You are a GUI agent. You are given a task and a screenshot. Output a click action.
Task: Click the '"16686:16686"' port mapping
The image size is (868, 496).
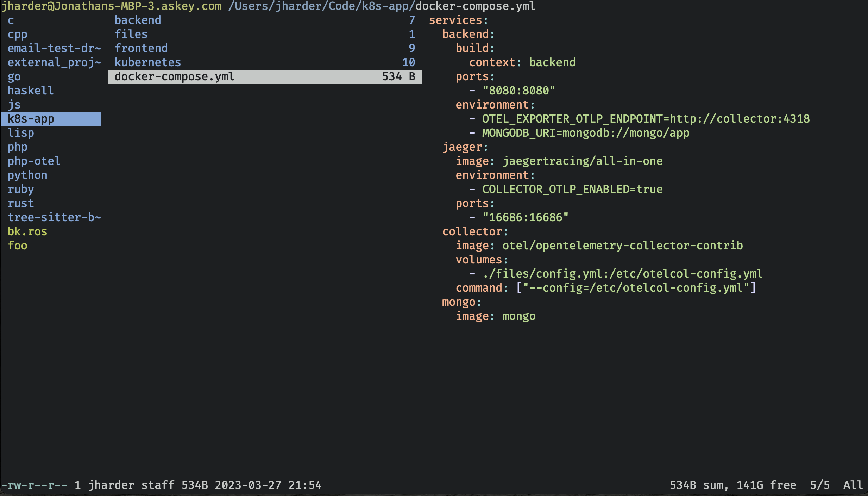pos(526,218)
